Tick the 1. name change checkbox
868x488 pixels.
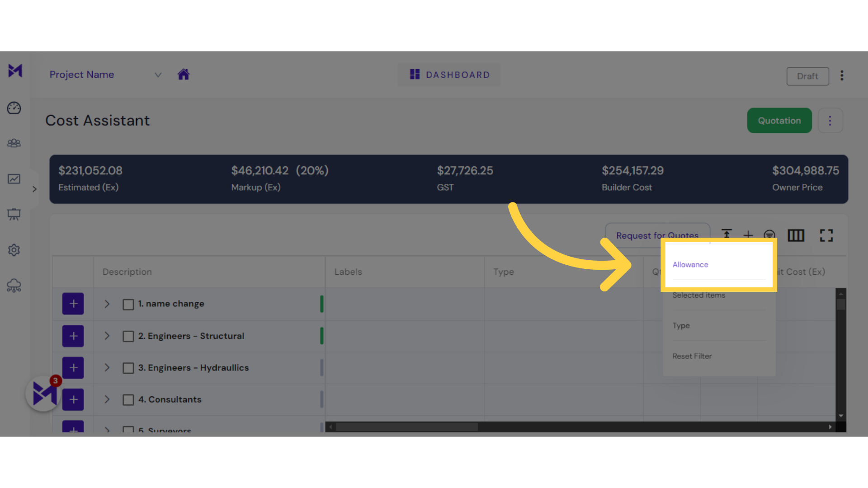[x=128, y=304]
